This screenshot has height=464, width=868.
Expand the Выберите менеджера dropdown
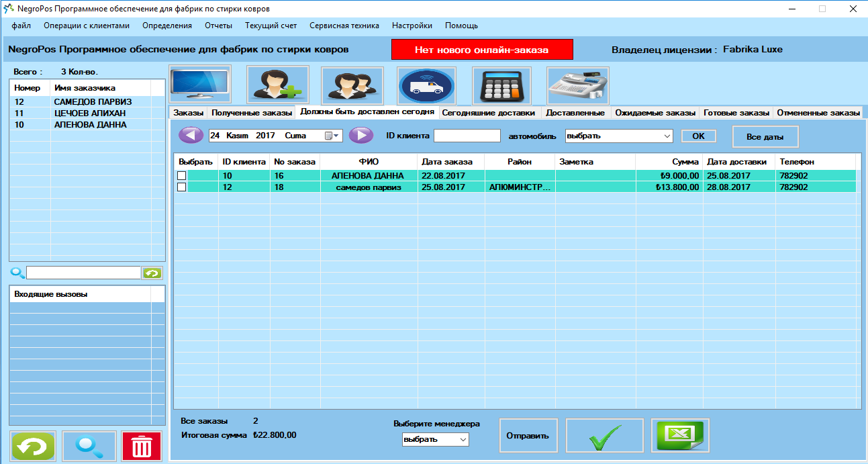[463, 439]
